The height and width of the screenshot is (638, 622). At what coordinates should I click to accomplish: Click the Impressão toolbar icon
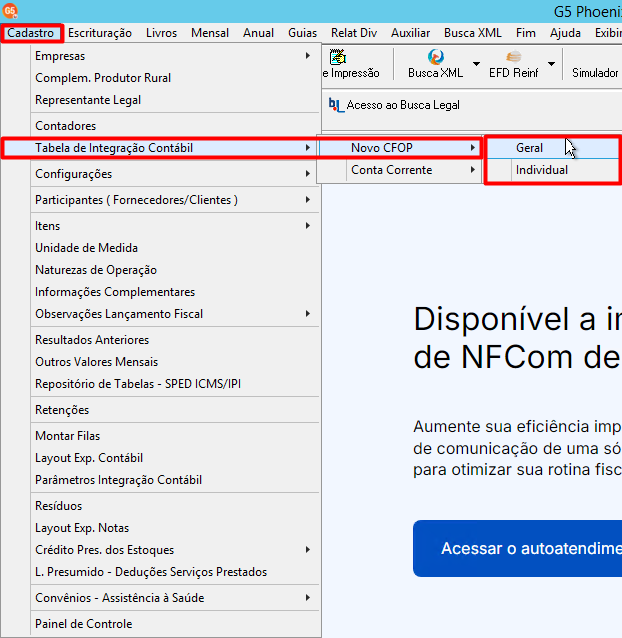338,57
